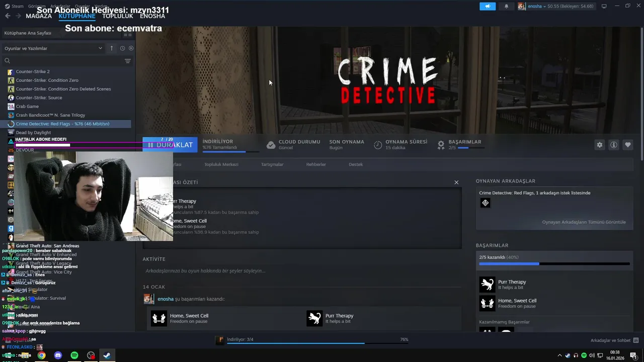
Task: Show game info icon
Action: [x=613, y=145]
